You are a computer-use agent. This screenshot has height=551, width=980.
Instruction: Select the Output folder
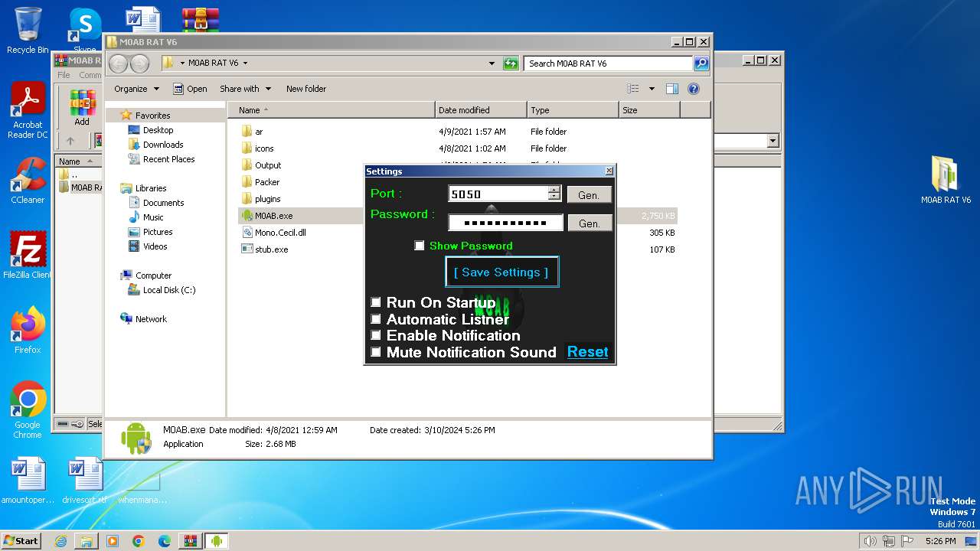268,165
